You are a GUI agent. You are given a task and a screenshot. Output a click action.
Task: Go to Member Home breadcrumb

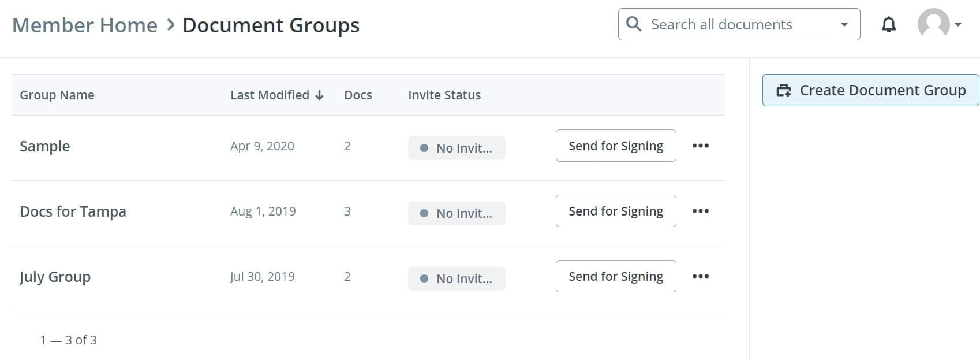click(x=85, y=25)
